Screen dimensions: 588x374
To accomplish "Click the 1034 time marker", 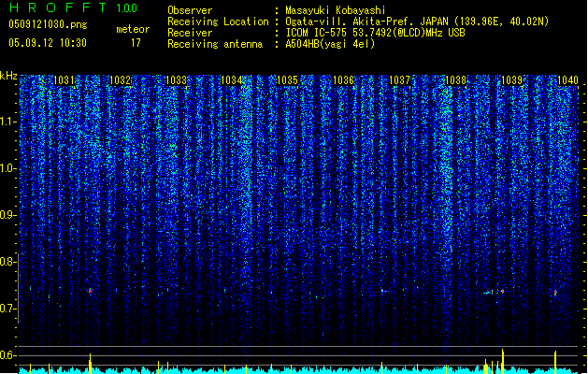I will coord(232,80).
